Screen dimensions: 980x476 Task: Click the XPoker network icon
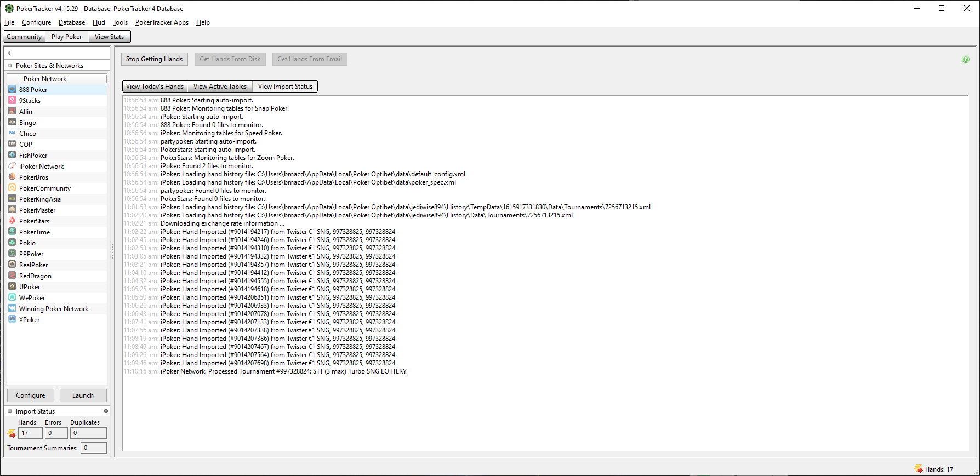(12, 319)
